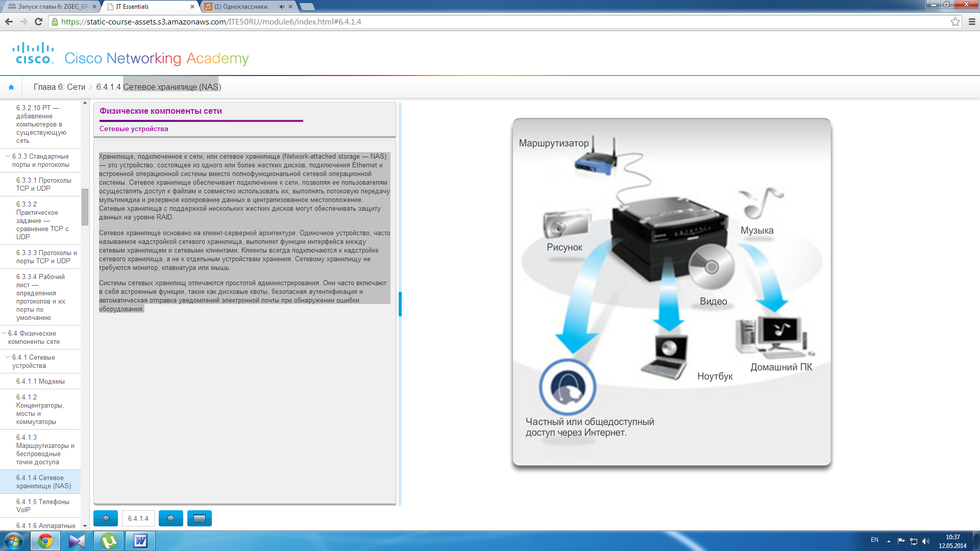The width and height of the screenshot is (980, 551).
Task: Reload the current page
Action: click(x=38, y=21)
